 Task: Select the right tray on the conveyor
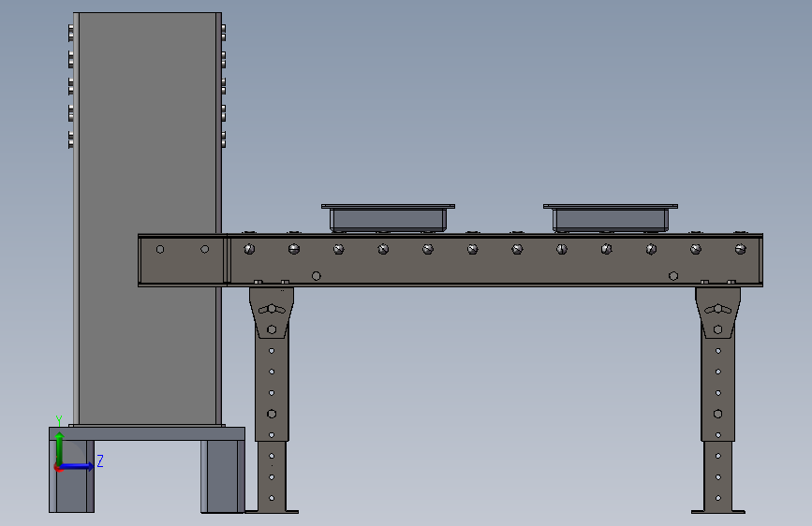point(611,217)
